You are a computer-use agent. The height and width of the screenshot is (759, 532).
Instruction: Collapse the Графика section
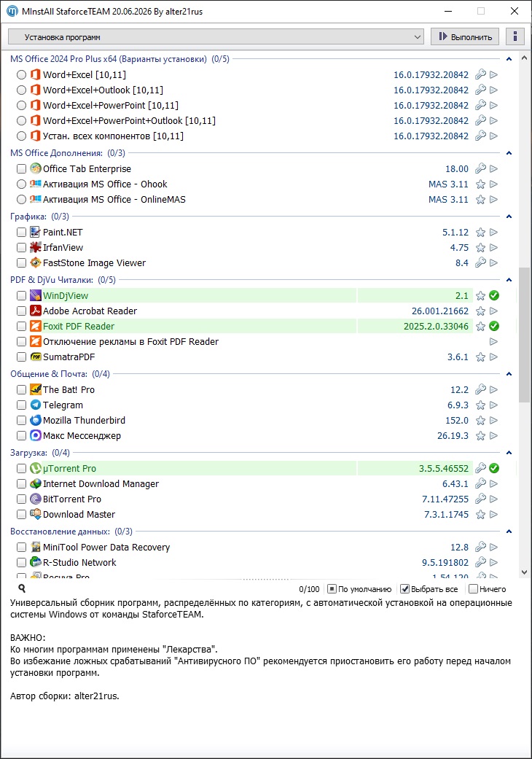pyautogui.click(x=509, y=217)
